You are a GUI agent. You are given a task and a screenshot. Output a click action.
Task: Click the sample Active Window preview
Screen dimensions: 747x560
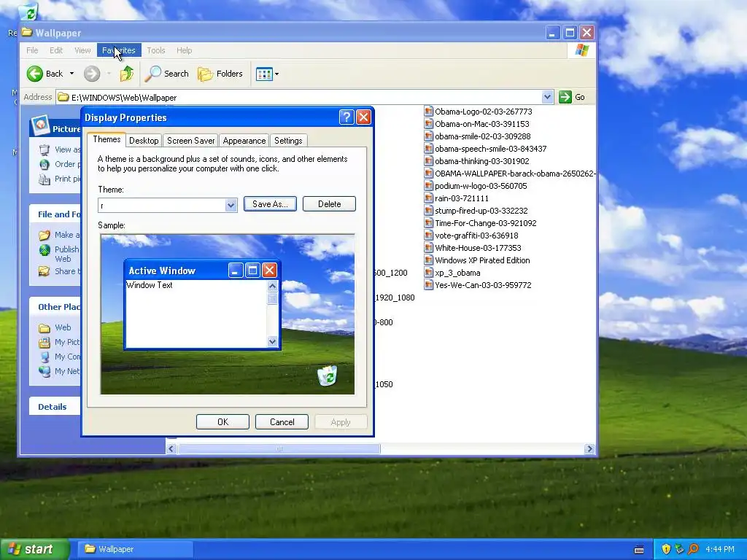click(202, 304)
